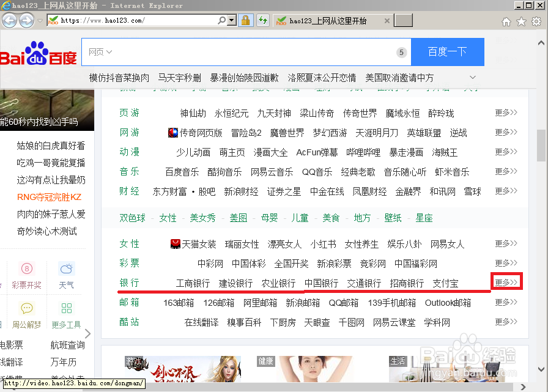Open the 工商银行 link
Viewport: 548px width, 392px height.
193,283
